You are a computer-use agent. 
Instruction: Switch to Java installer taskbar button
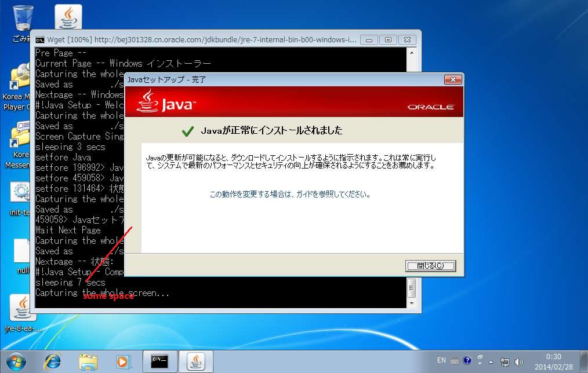point(196,361)
